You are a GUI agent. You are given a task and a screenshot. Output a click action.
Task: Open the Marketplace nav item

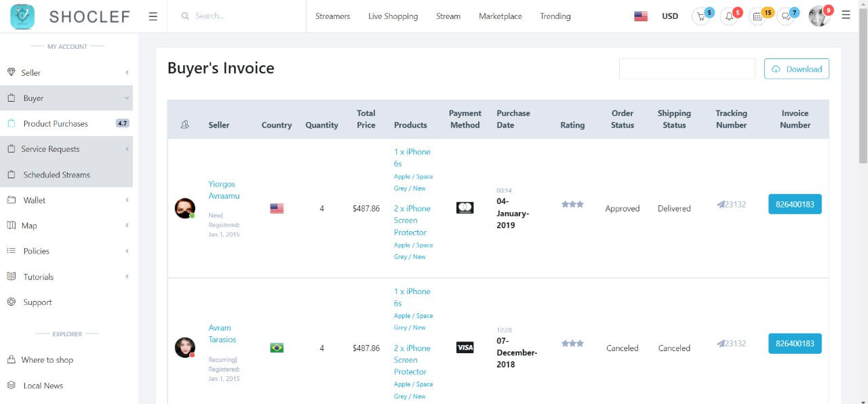click(x=500, y=16)
